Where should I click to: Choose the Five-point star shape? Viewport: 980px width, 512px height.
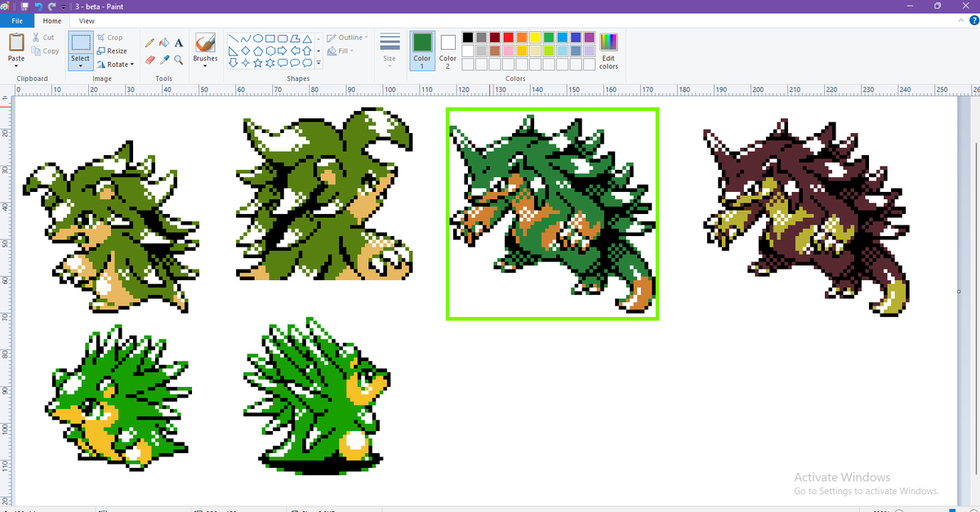pyautogui.click(x=257, y=63)
